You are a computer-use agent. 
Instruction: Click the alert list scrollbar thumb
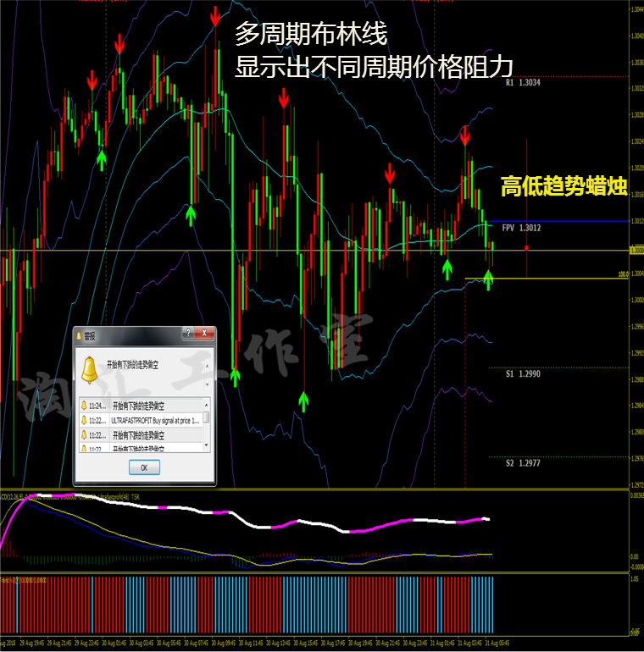(x=207, y=417)
